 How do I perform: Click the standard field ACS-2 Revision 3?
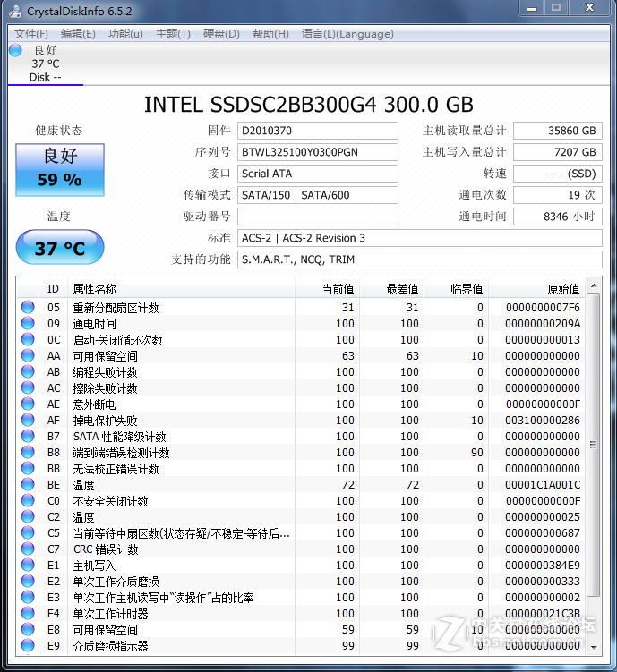(420, 238)
